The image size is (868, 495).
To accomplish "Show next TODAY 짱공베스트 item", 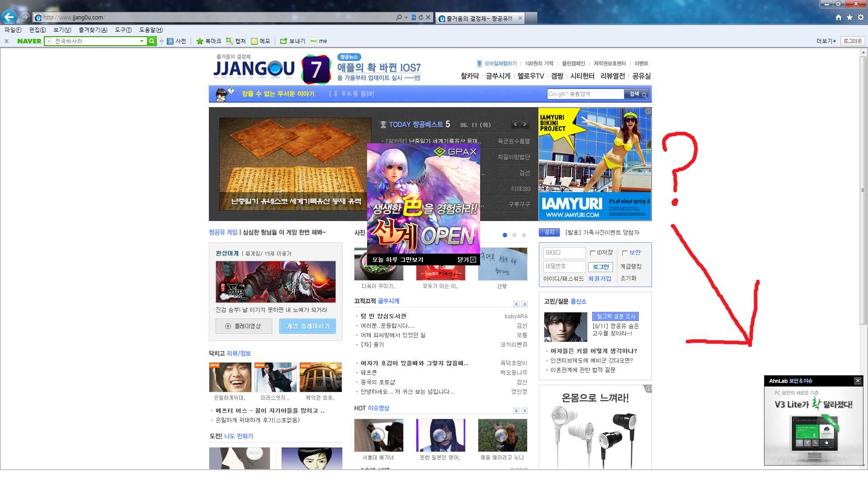I will tap(524, 124).
